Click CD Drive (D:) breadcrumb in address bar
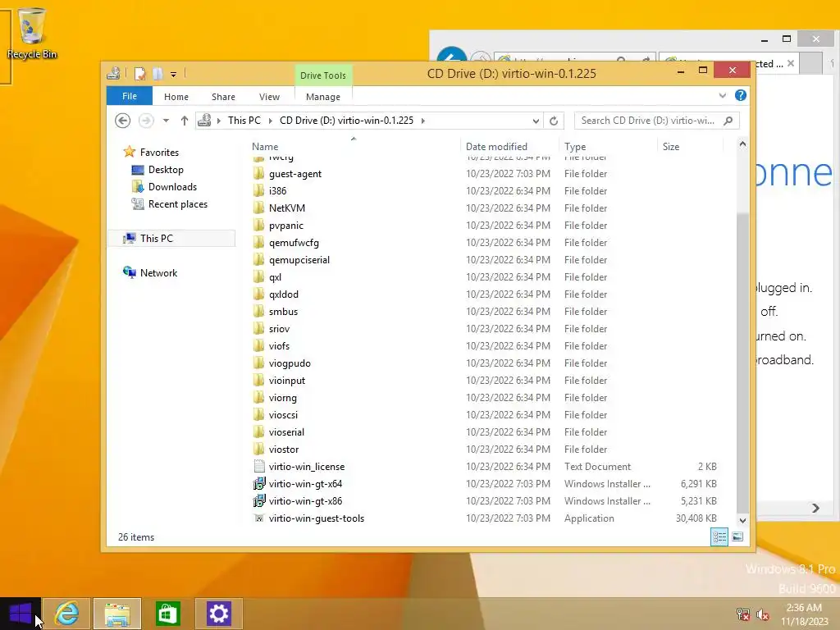This screenshot has width=840, height=630. (347, 121)
